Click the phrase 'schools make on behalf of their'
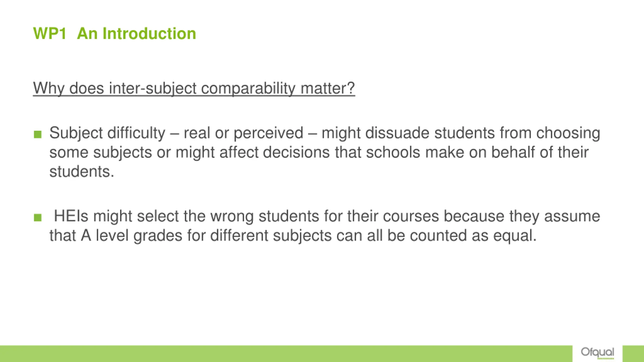This screenshot has width=644, height=362. pos(477,153)
